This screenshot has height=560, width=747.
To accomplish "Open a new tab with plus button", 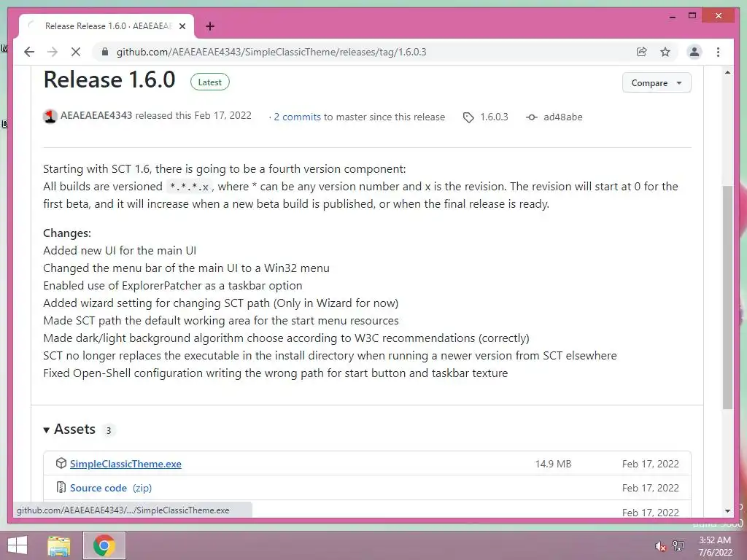I will coord(210,26).
